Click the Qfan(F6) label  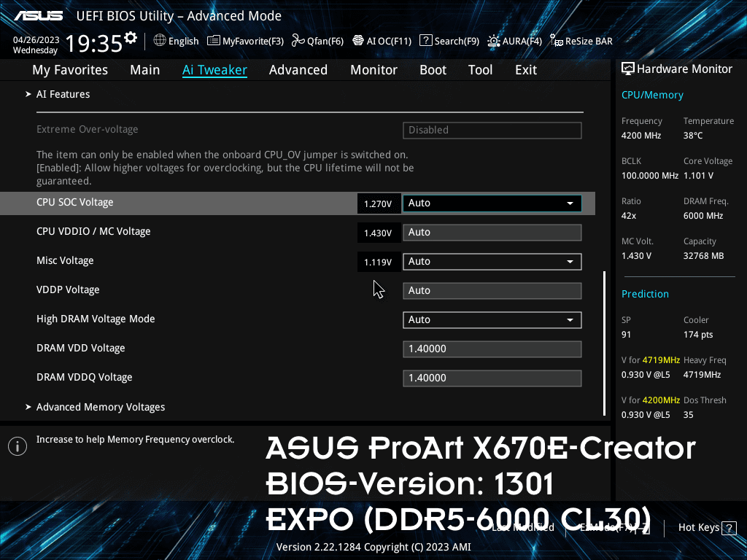coord(325,42)
